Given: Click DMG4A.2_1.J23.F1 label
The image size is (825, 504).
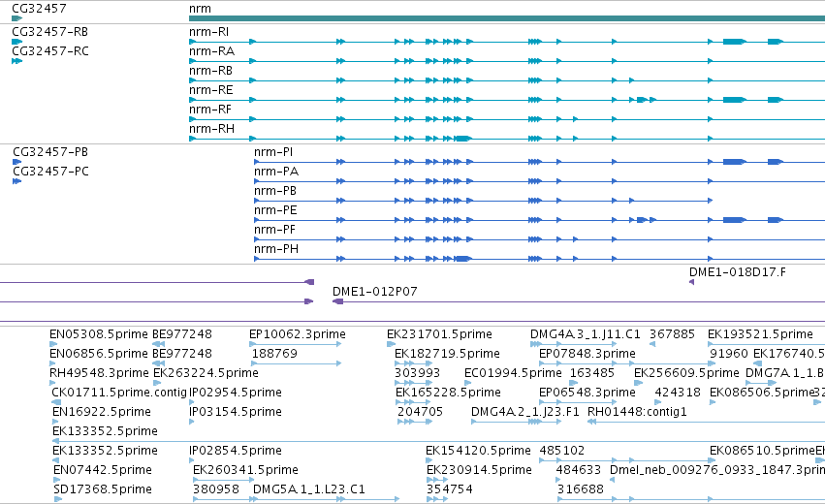Looking at the screenshot, I should click(x=524, y=413).
